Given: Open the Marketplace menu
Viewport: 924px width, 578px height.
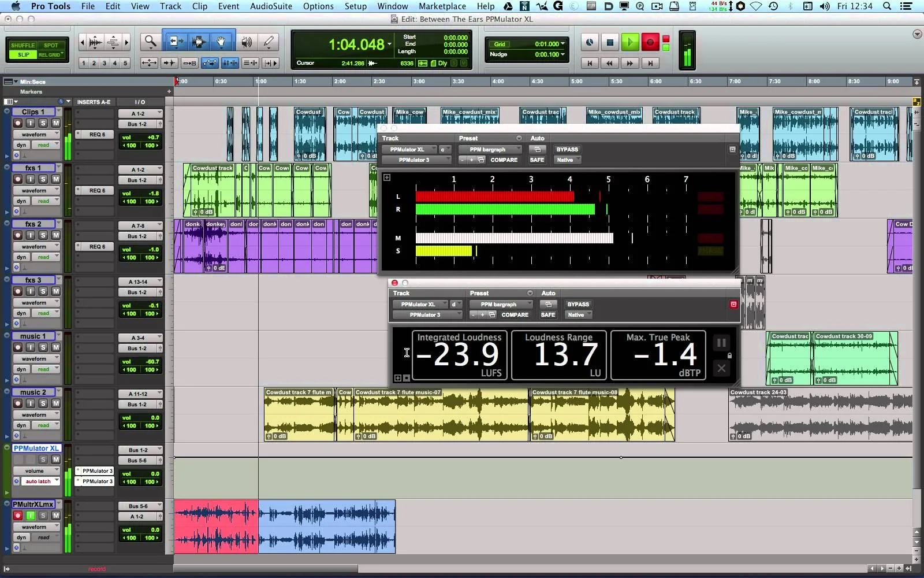Looking at the screenshot, I should (x=442, y=6).
